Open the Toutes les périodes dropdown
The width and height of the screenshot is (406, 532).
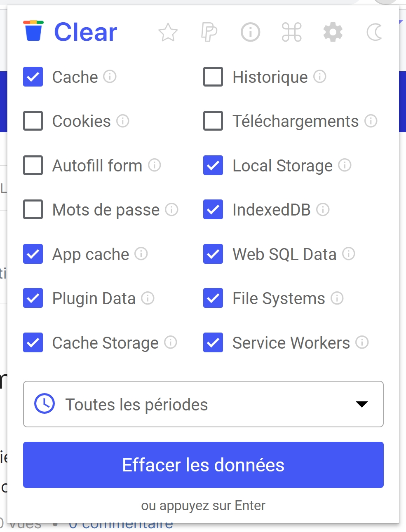tap(203, 404)
